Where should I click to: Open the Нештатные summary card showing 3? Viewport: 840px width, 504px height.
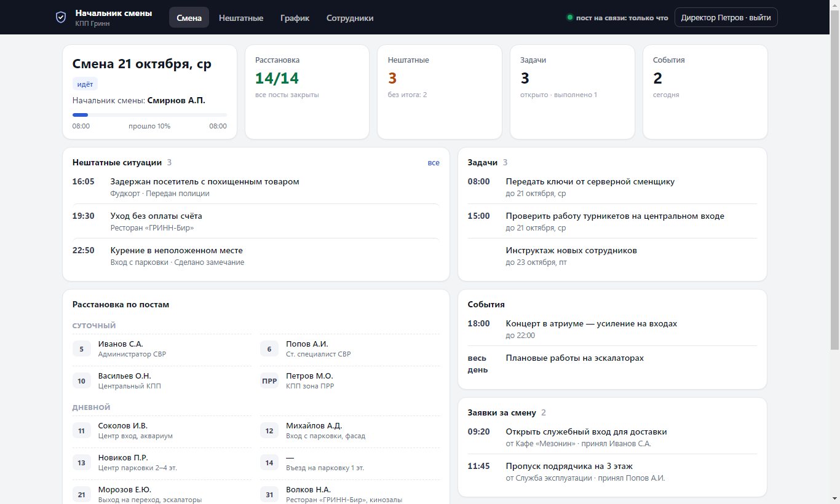[440, 92]
